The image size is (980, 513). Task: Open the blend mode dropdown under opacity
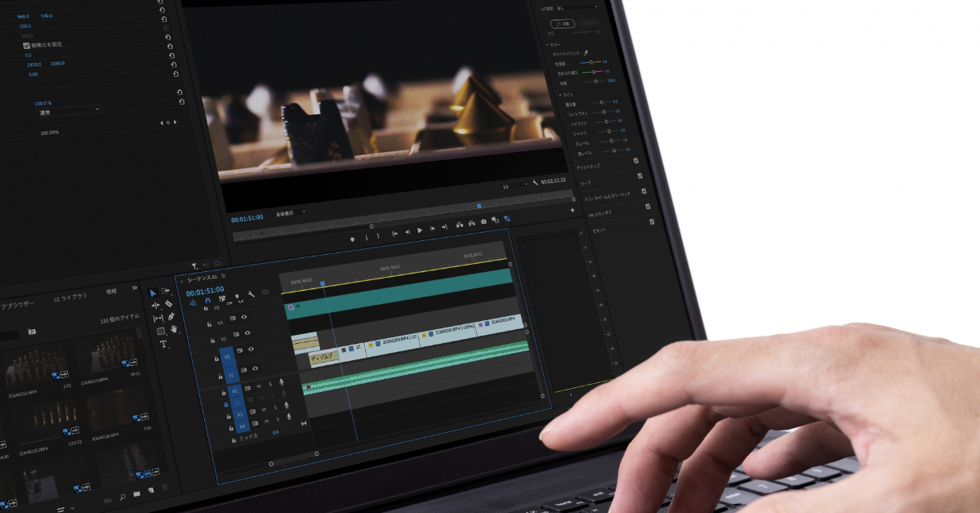click(x=69, y=112)
